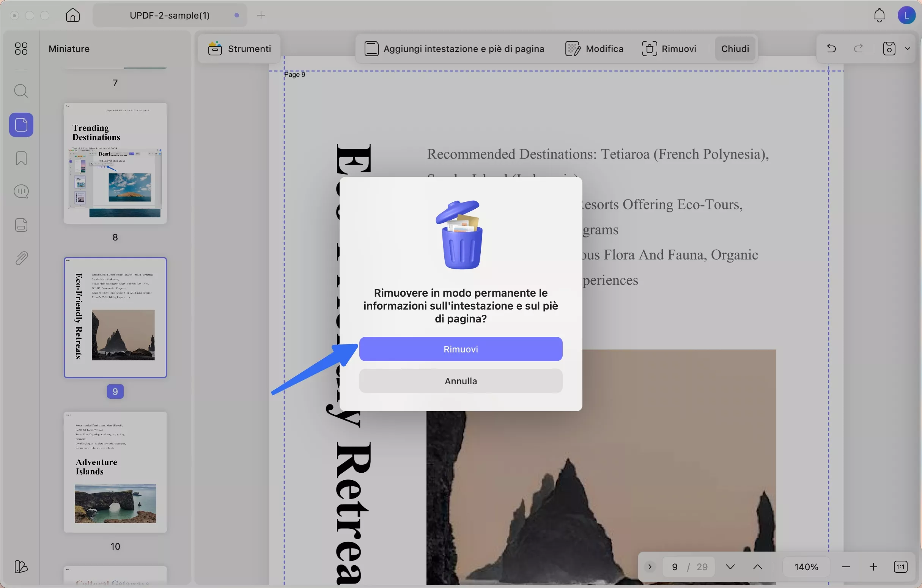The image size is (922, 588).
Task: Click the undo arrow in the toolbar
Action: tap(831, 48)
